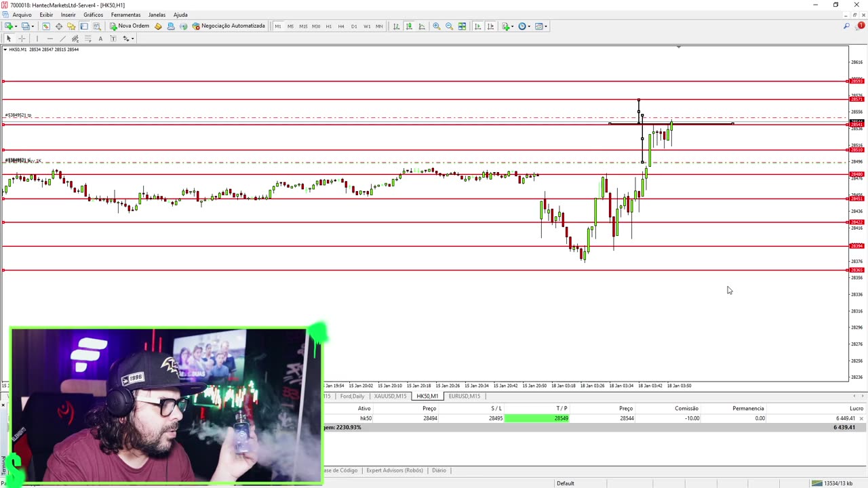Open the Gráficos menu
Screen dimensions: 868x488
tap(93, 15)
